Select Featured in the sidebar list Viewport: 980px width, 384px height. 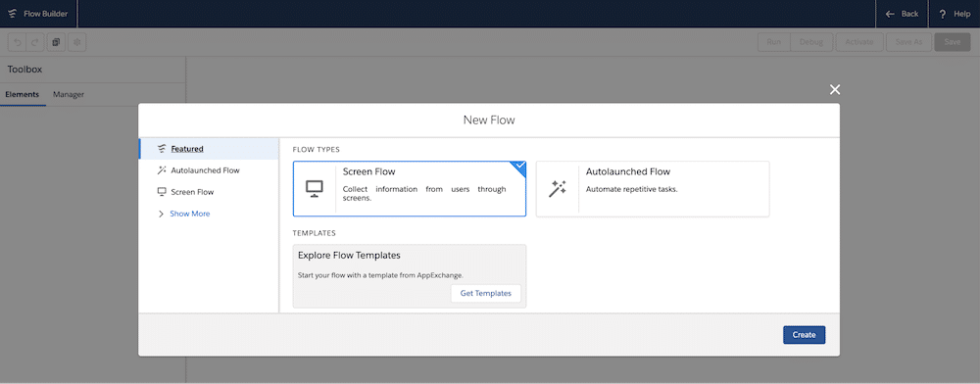pyautogui.click(x=209, y=149)
